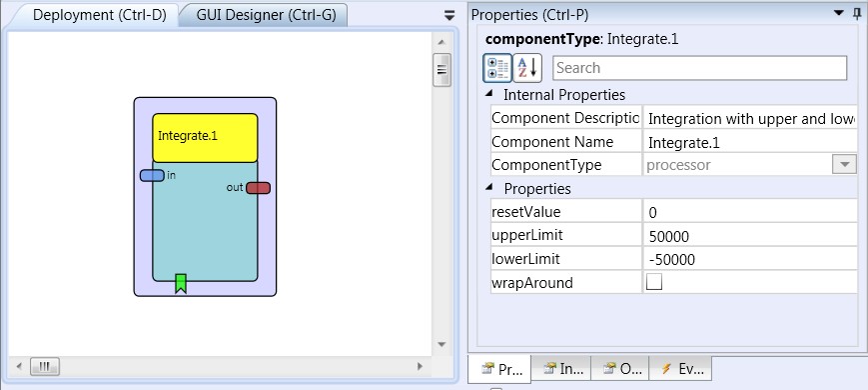868x390 pixels.
Task: Click the upperLimit property label
Action: click(527, 235)
